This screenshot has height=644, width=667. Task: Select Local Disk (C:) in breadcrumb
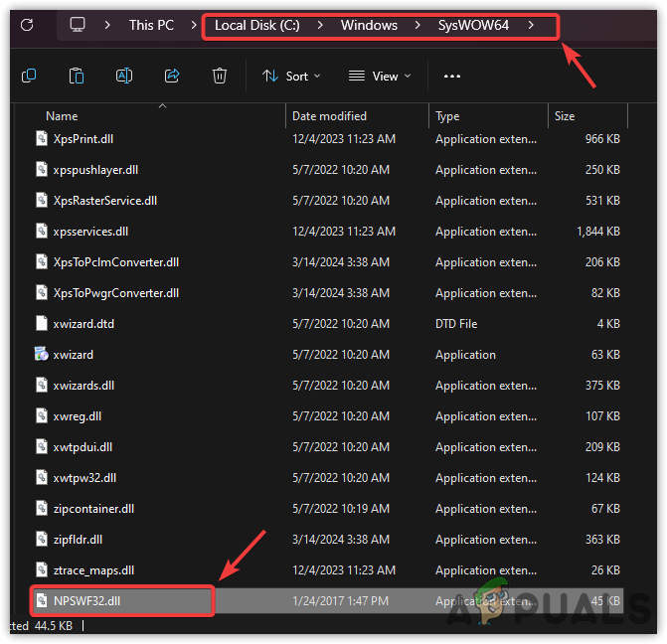[x=257, y=25]
